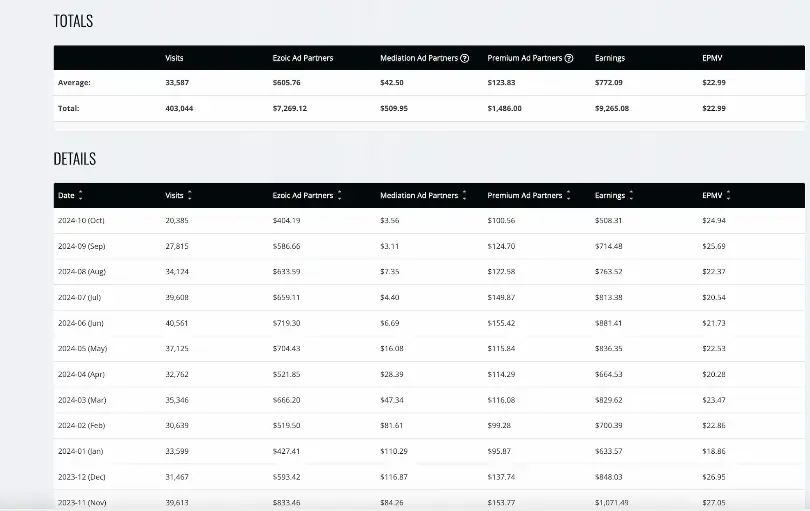Screen dimensions: 810x511
Task: Click Totals table Earnings header
Action: tap(610, 58)
